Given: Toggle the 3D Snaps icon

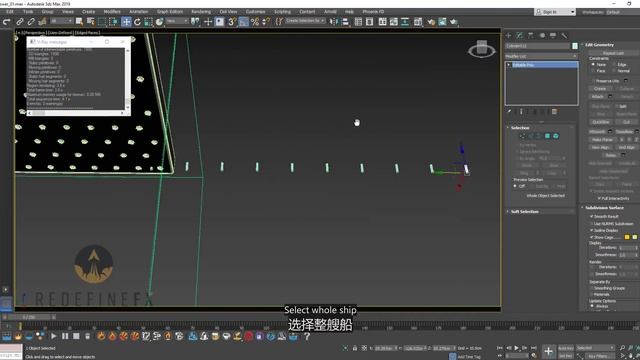Looking at the screenshot, I should (232, 22).
